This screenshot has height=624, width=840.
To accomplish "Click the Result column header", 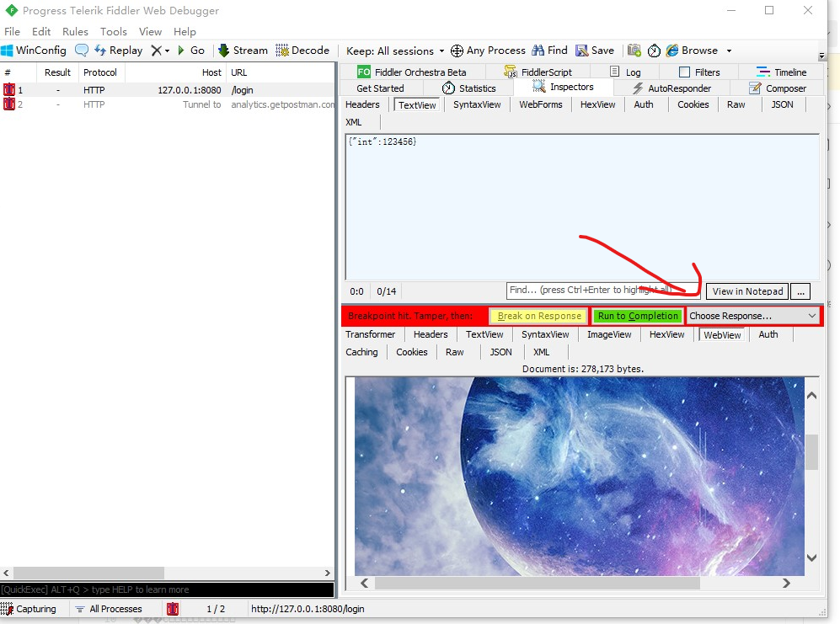I will 57,72.
